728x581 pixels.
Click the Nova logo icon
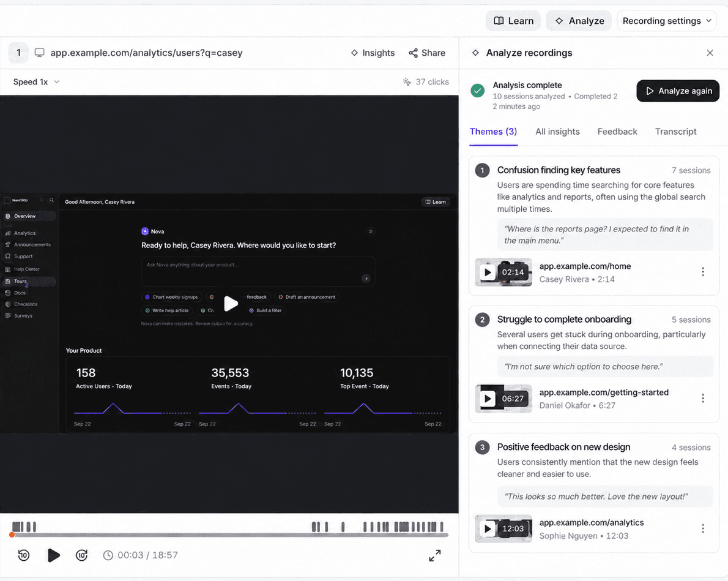[x=145, y=231]
